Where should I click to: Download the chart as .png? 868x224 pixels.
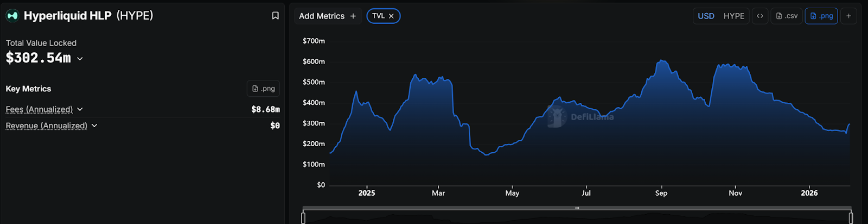point(821,16)
